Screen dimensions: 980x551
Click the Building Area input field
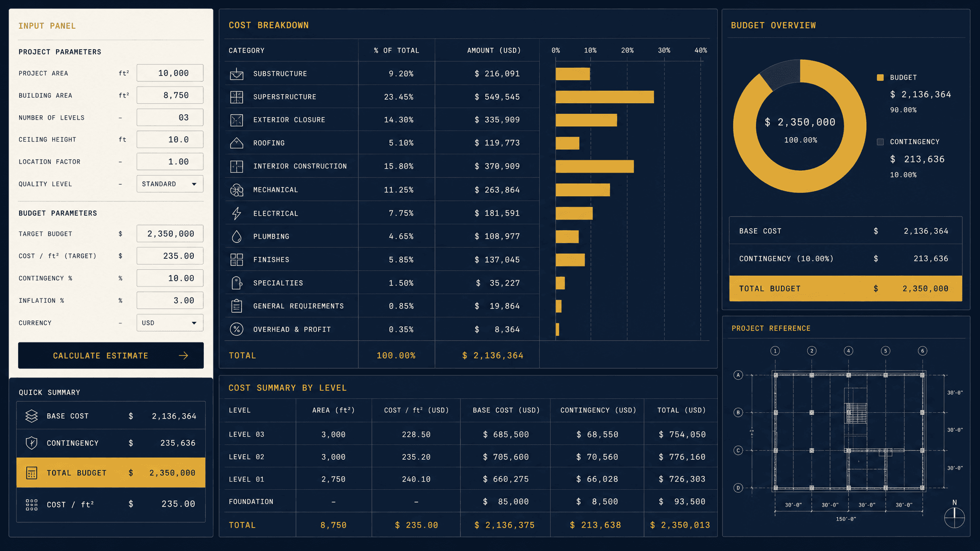click(x=170, y=95)
